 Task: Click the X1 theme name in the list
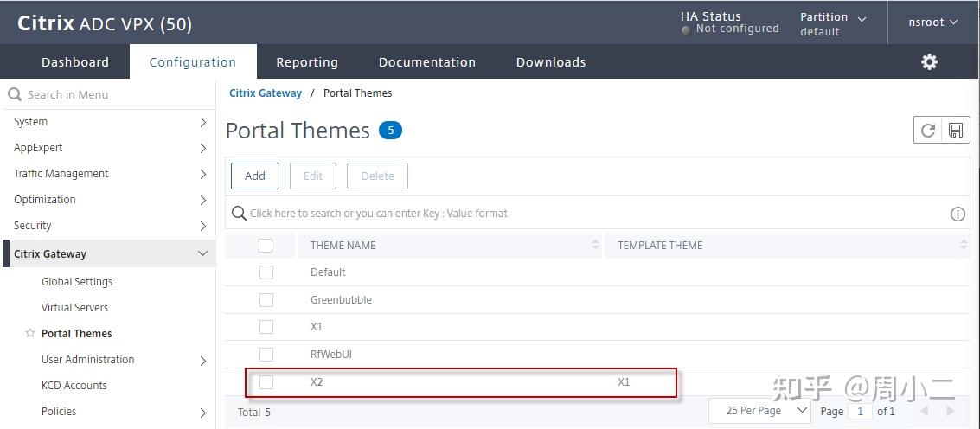pyautogui.click(x=317, y=327)
